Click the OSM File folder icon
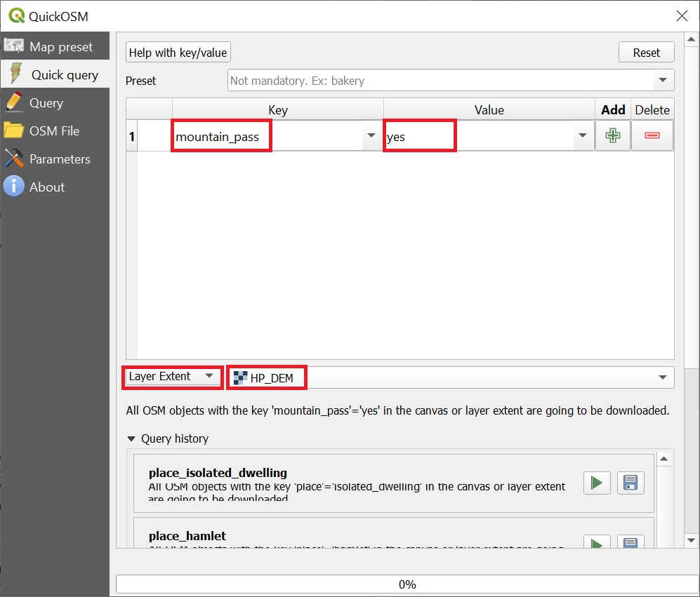 click(14, 130)
